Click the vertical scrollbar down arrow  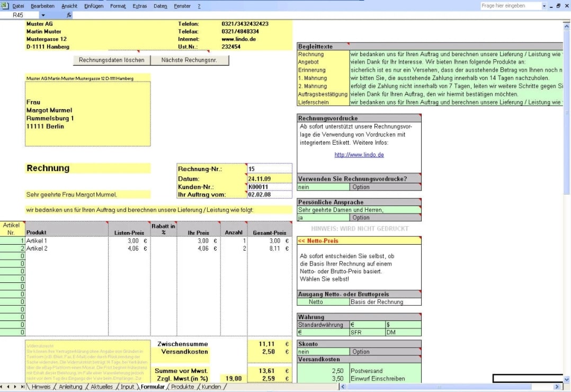[x=566, y=379]
